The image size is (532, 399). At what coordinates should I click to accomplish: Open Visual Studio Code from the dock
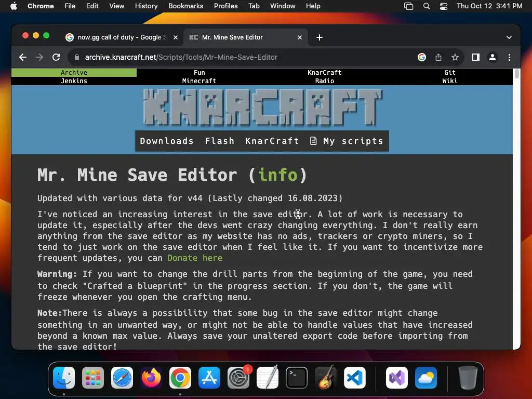pyautogui.click(x=354, y=378)
